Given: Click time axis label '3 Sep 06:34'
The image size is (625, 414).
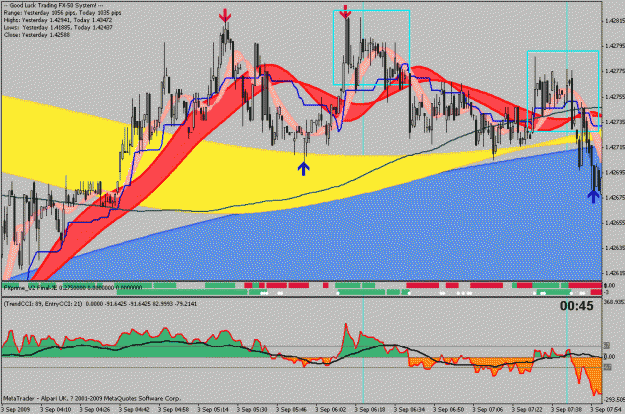Looking at the screenshot, I should click(410, 409).
